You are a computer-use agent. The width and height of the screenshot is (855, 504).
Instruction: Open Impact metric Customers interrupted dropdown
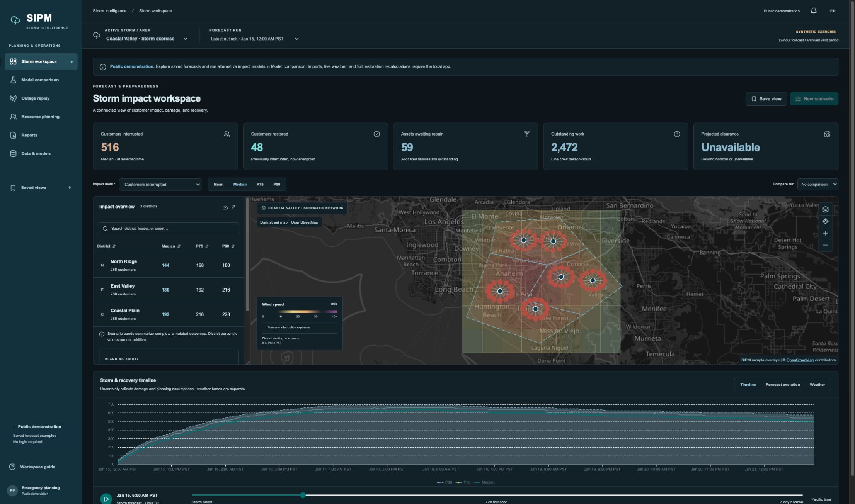(x=160, y=185)
